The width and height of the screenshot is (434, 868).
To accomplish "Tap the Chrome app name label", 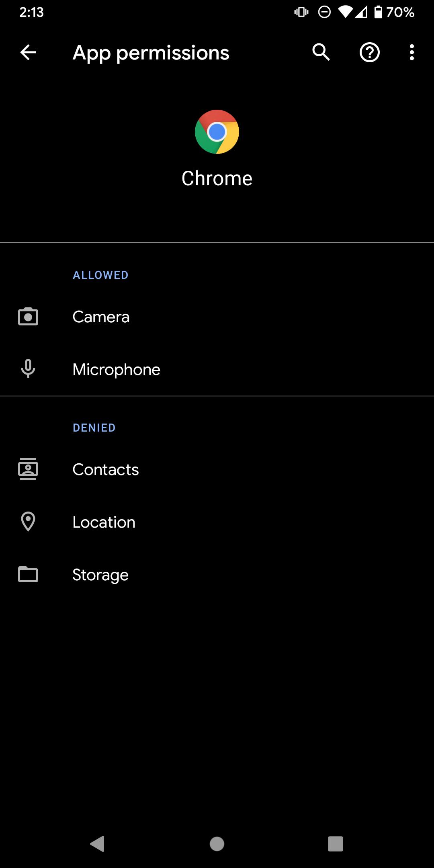I will pyautogui.click(x=217, y=178).
